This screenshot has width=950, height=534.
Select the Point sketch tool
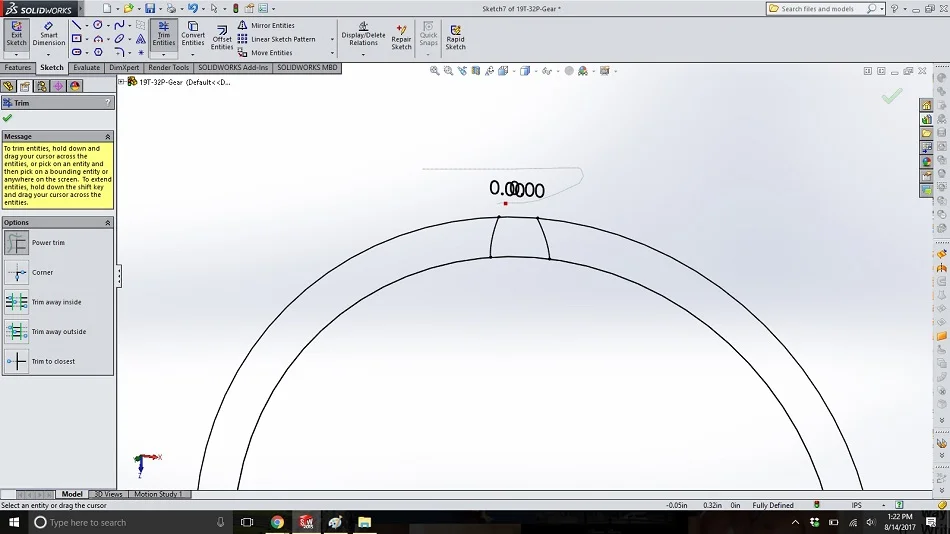141,52
